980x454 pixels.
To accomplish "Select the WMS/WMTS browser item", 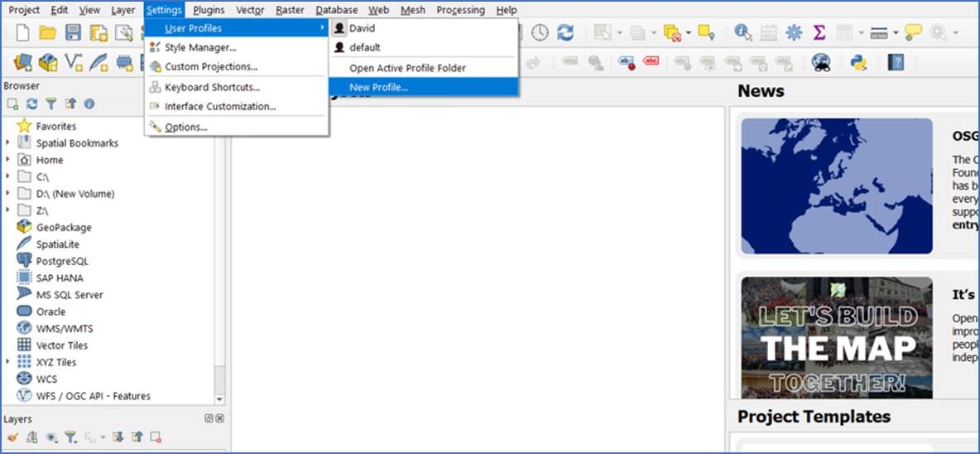I will [x=65, y=328].
